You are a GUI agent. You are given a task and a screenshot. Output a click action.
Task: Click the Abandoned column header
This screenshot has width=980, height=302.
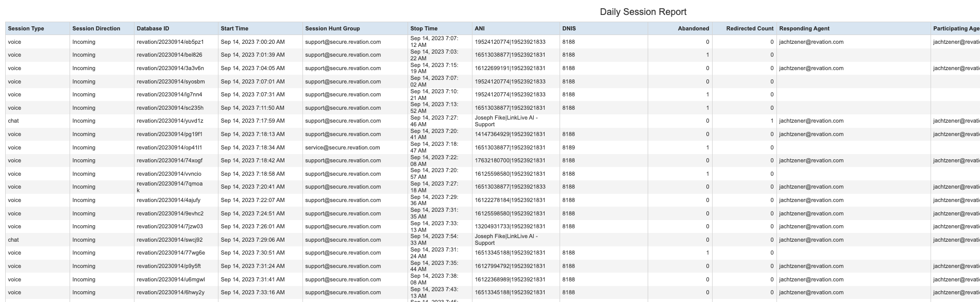[x=693, y=29]
